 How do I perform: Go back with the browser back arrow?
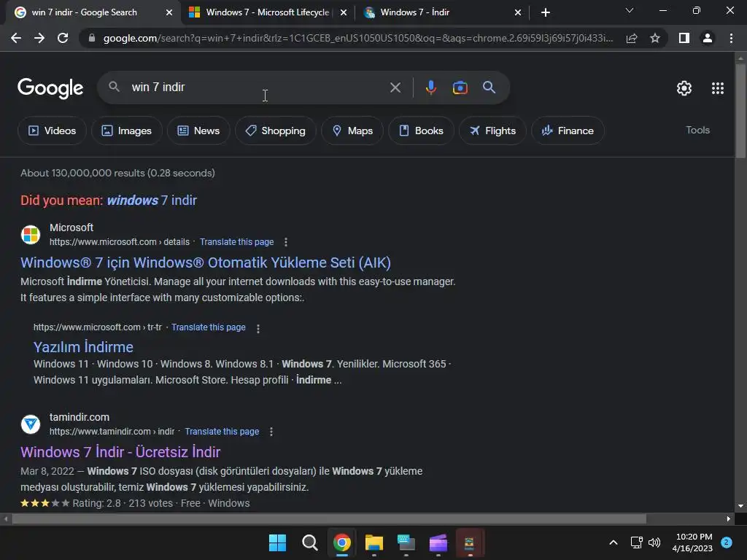coord(16,38)
